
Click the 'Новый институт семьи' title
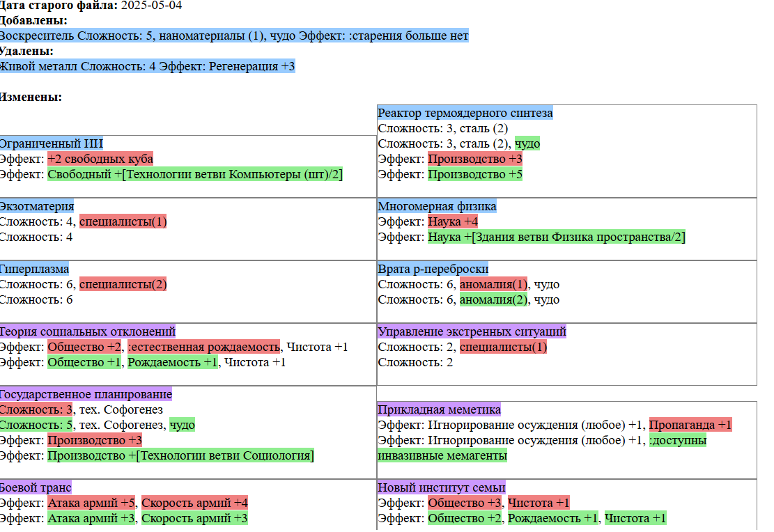tap(441, 487)
